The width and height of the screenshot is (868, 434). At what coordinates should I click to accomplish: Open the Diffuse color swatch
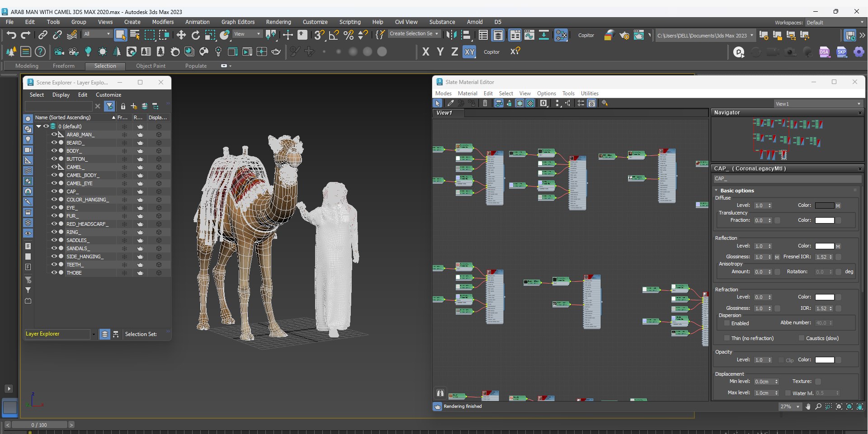(824, 205)
